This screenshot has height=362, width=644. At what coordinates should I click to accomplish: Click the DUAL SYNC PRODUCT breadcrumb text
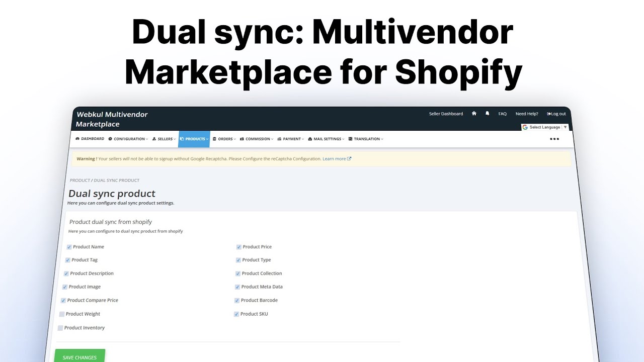tap(117, 180)
